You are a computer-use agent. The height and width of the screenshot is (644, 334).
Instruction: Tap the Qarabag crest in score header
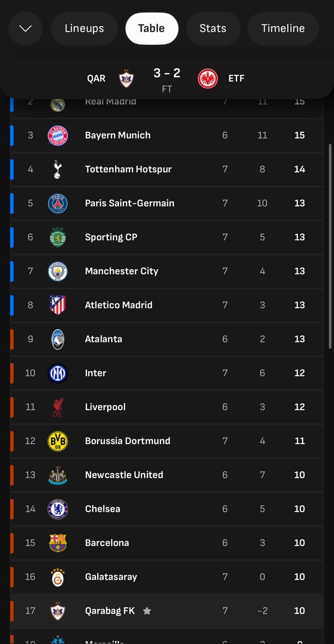(x=126, y=78)
